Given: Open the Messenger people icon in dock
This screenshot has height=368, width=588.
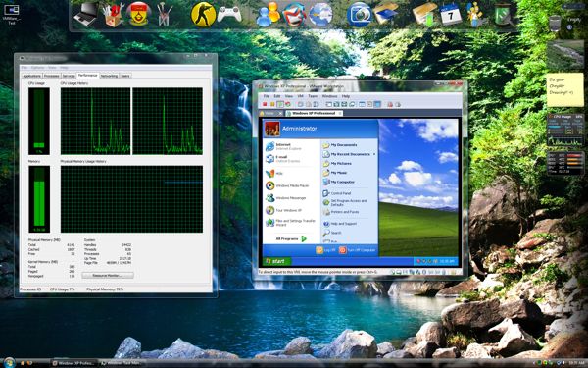Looking at the screenshot, I should [268, 15].
